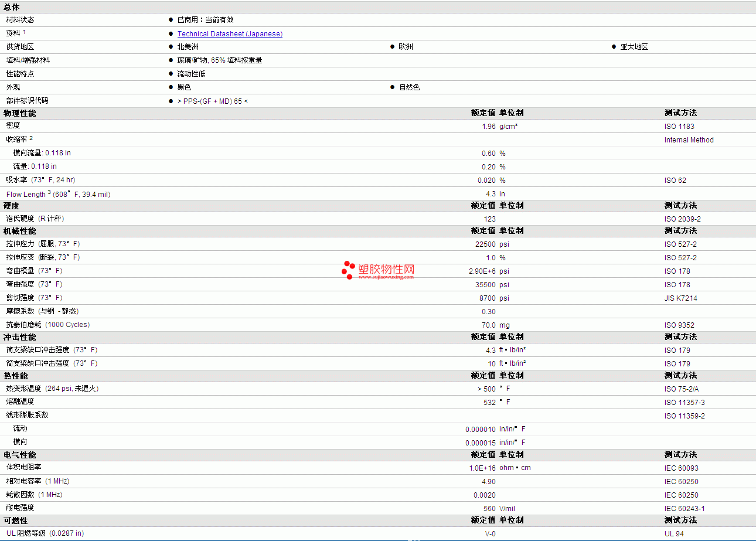
Task: Click ISO 11357-3 test method
Action: (685, 403)
